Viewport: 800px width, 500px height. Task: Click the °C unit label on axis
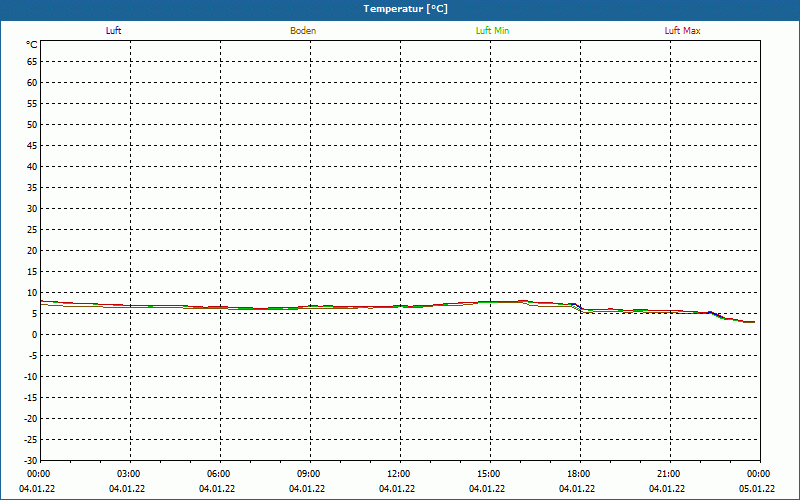click(32, 45)
